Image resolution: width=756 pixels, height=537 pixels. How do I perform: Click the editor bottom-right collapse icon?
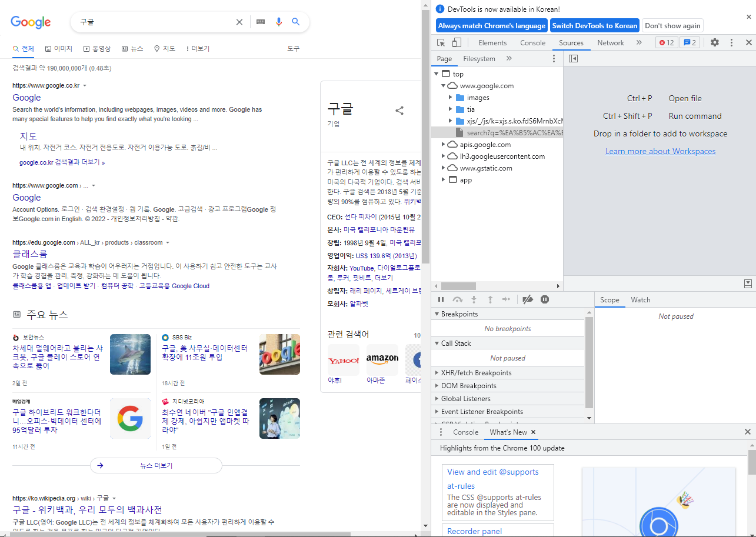click(x=748, y=283)
